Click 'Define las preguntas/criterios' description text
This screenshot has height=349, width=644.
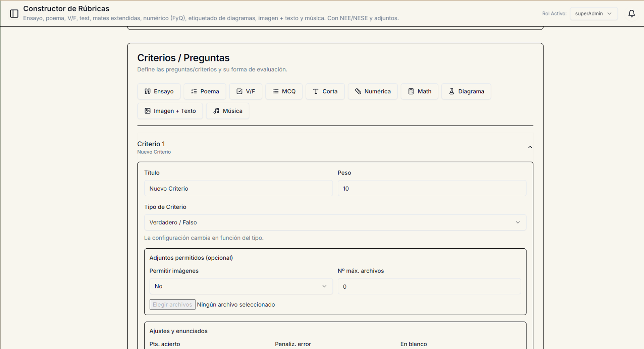212,69
